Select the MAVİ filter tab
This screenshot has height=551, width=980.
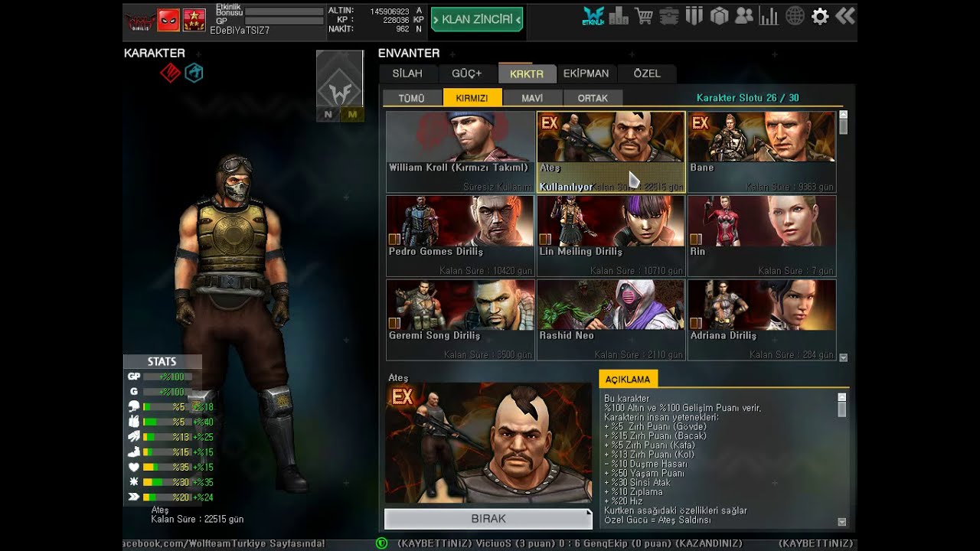tap(532, 98)
